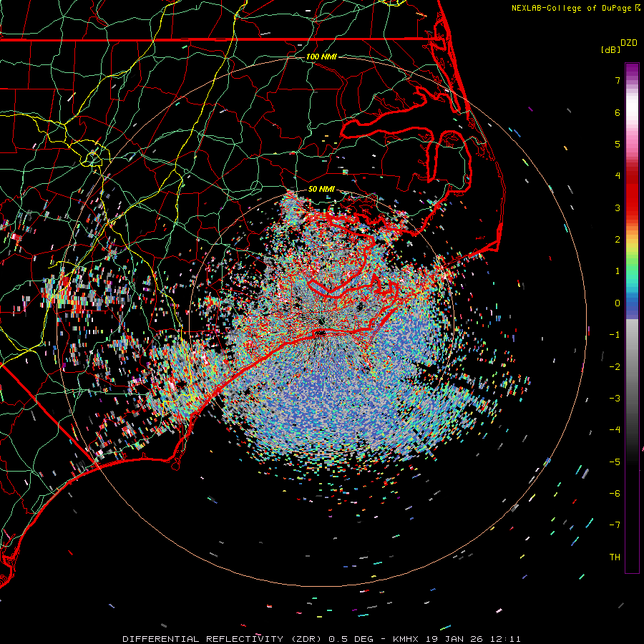Click the 12:11 time stamp
The image size is (644, 644).
click(x=506, y=639)
